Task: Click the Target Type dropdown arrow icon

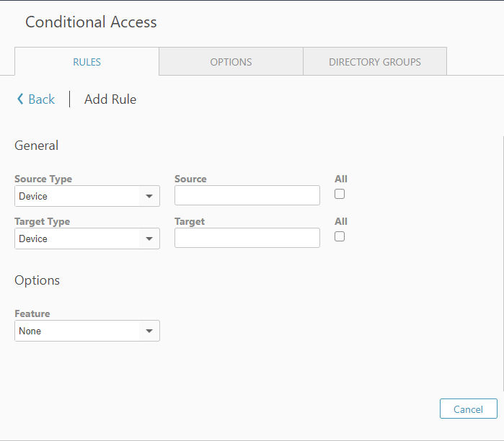Action: tap(149, 239)
